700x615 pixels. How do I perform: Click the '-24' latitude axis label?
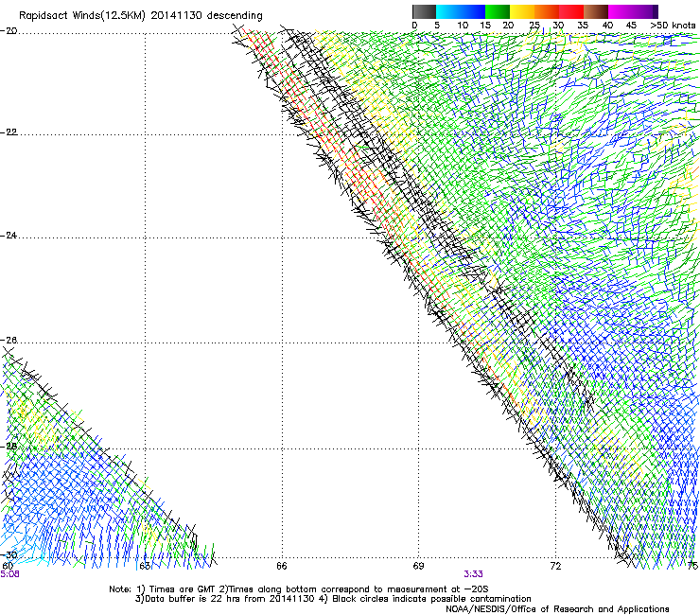pos(9,236)
